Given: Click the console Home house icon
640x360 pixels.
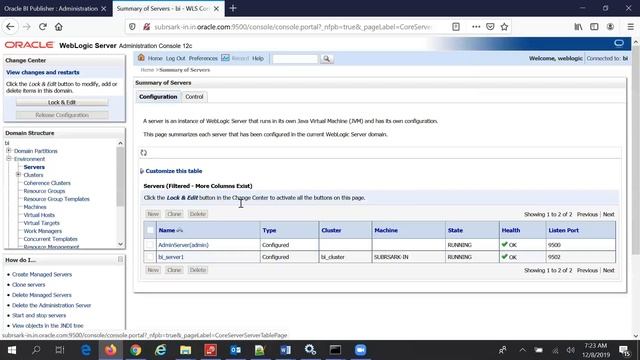Looking at the screenshot, I should pyautogui.click(x=141, y=58).
